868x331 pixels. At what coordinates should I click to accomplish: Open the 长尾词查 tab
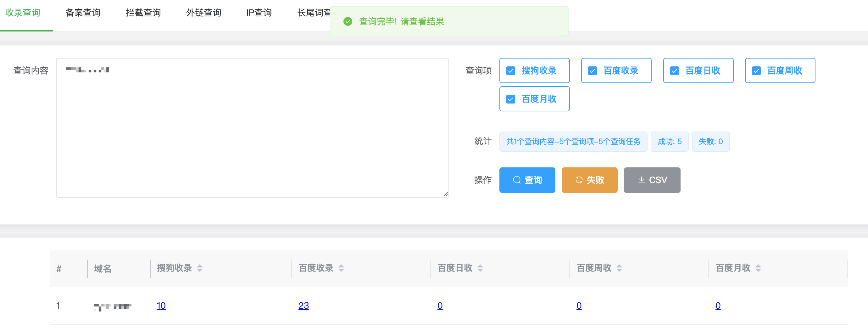point(313,13)
